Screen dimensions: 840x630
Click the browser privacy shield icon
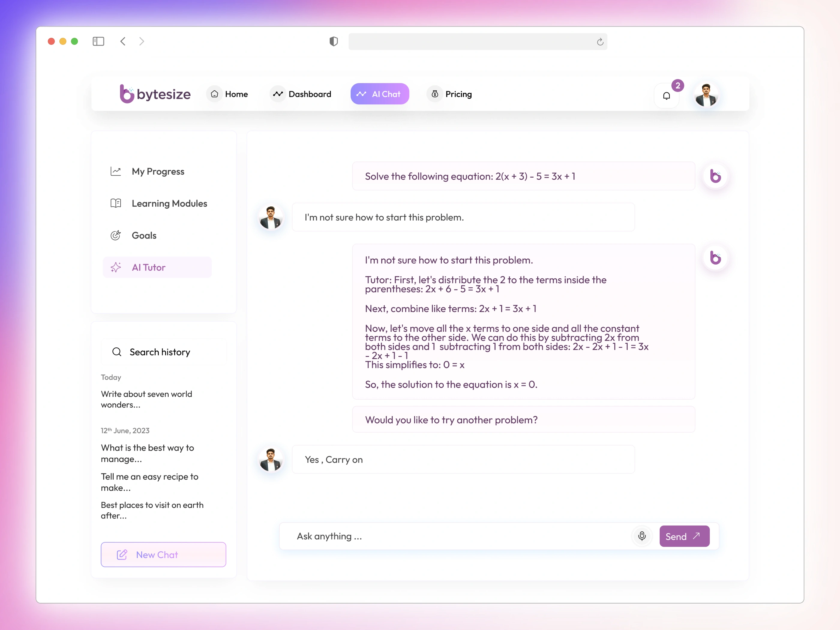click(x=333, y=41)
